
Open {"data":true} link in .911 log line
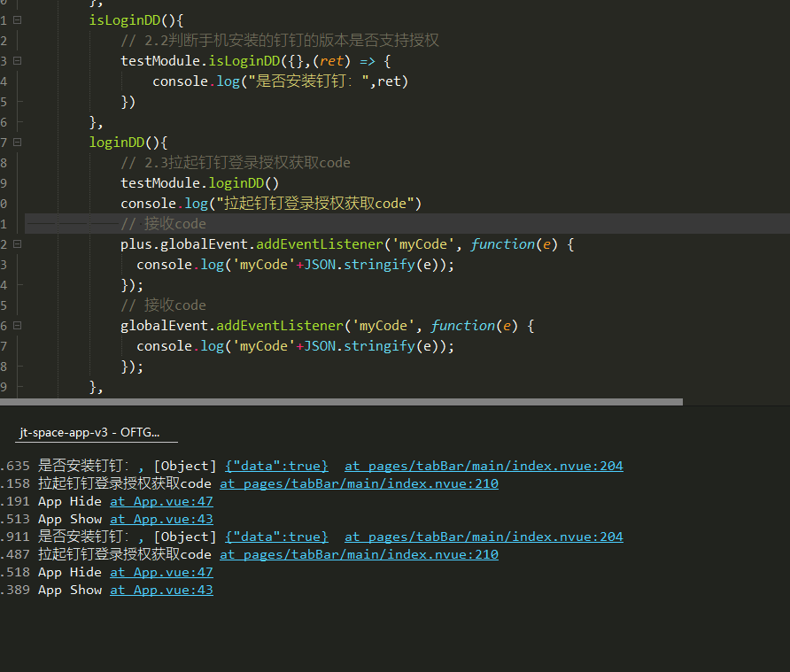pyautogui.click(x=276, y=537)
